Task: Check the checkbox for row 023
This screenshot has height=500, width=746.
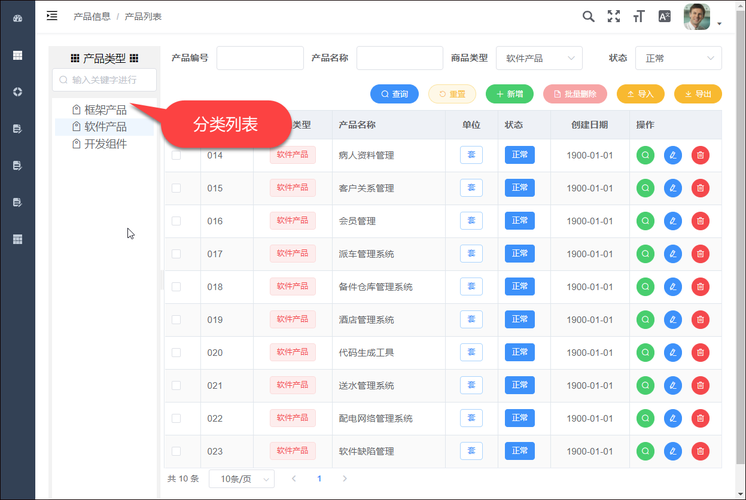Action: coord(176,451)
